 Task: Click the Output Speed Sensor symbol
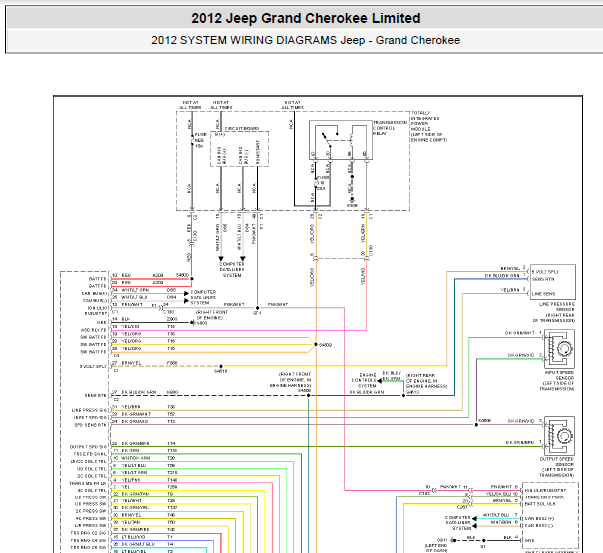pos(560,436)
